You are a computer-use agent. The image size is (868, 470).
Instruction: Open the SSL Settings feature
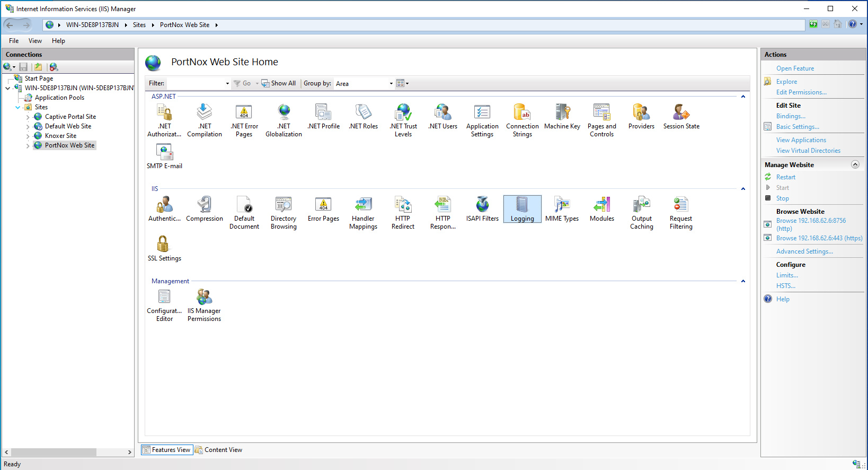pos(164,249)
